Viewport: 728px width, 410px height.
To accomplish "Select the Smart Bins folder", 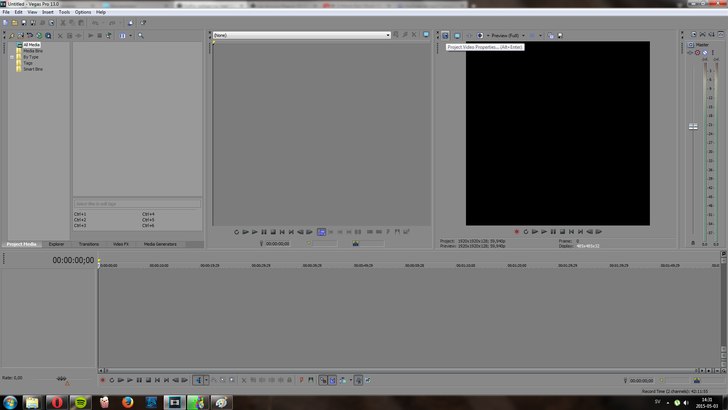I will tap(32, 69).
